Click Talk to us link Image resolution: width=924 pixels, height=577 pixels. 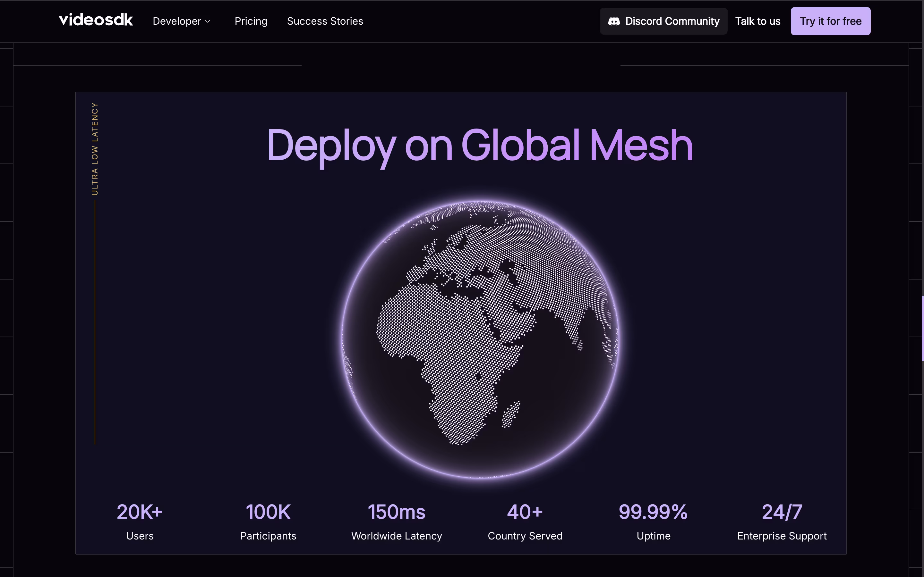[x=757, y=21]
